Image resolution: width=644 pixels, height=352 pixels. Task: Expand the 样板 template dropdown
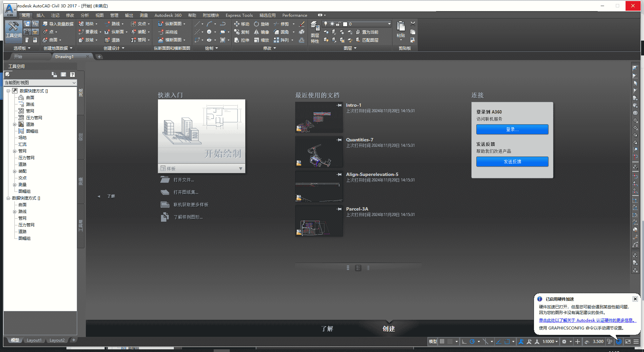click(x=240, y=169)
